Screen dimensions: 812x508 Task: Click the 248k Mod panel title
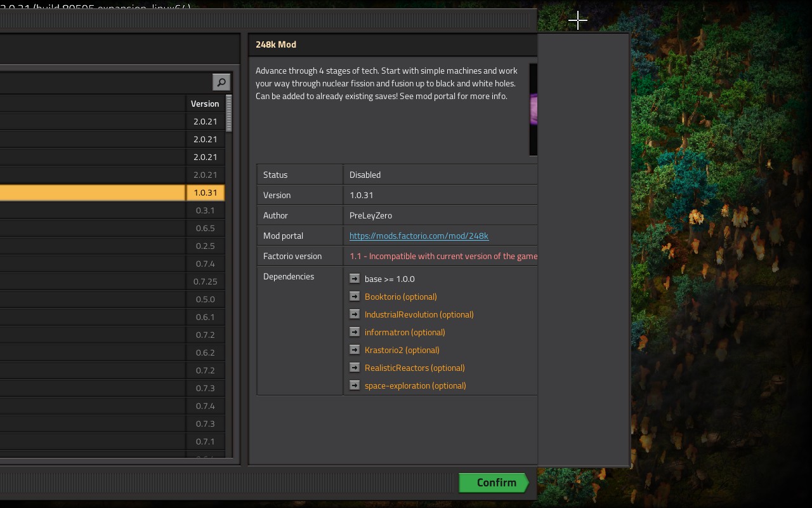coord(276,44)
